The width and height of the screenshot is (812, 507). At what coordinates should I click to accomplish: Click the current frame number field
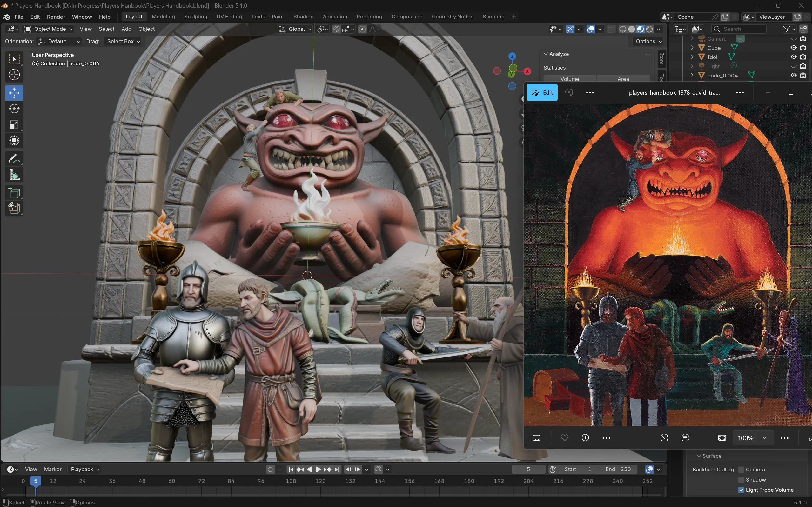pos(528,470)
